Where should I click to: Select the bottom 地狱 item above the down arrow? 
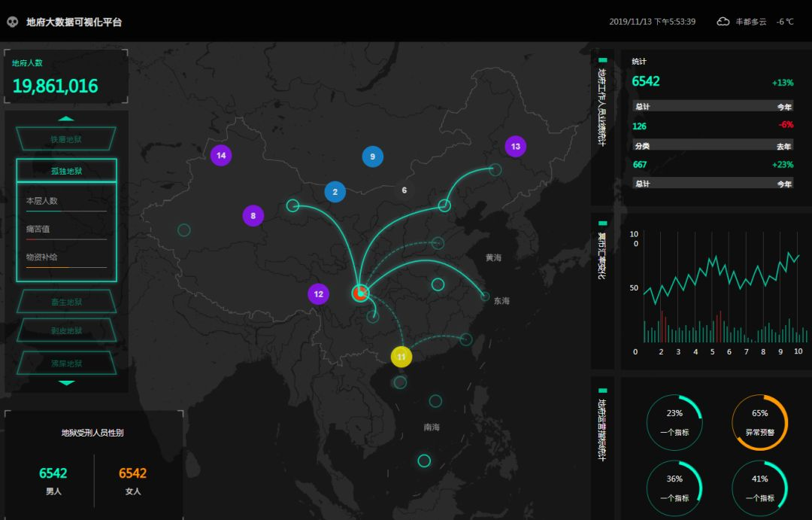click(x=66, y=363)
